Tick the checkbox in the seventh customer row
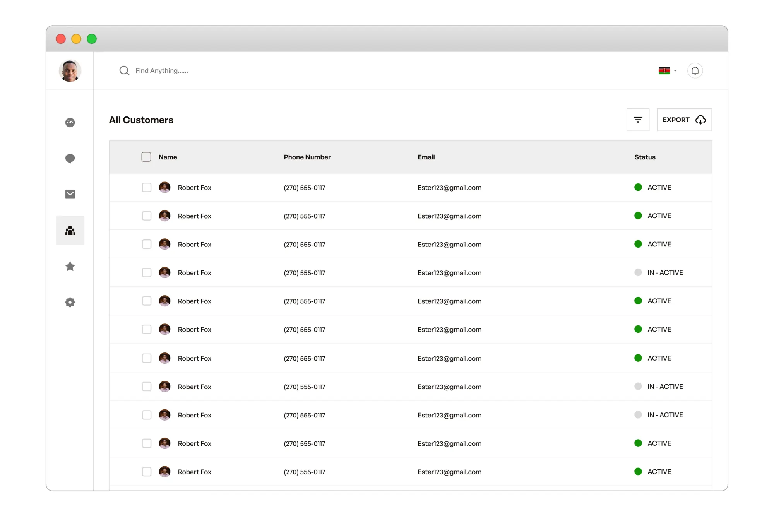774x532 pixels. coord(147,358)
